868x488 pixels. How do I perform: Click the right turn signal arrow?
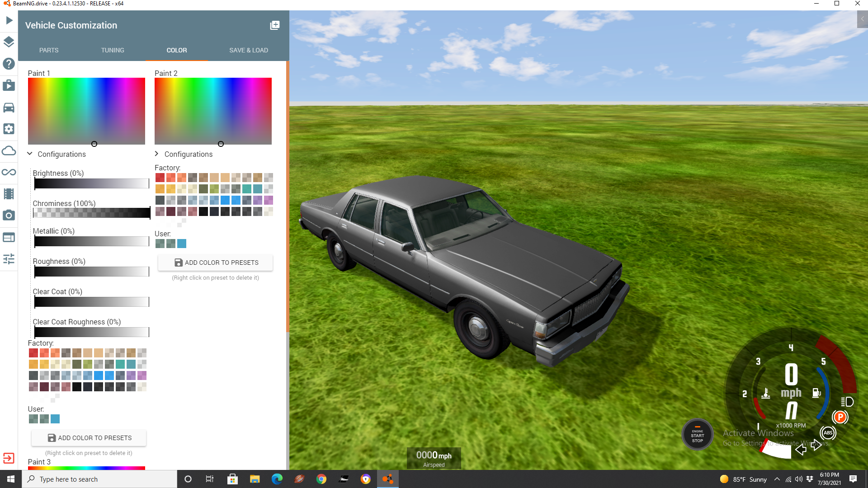tap(816, 445)
